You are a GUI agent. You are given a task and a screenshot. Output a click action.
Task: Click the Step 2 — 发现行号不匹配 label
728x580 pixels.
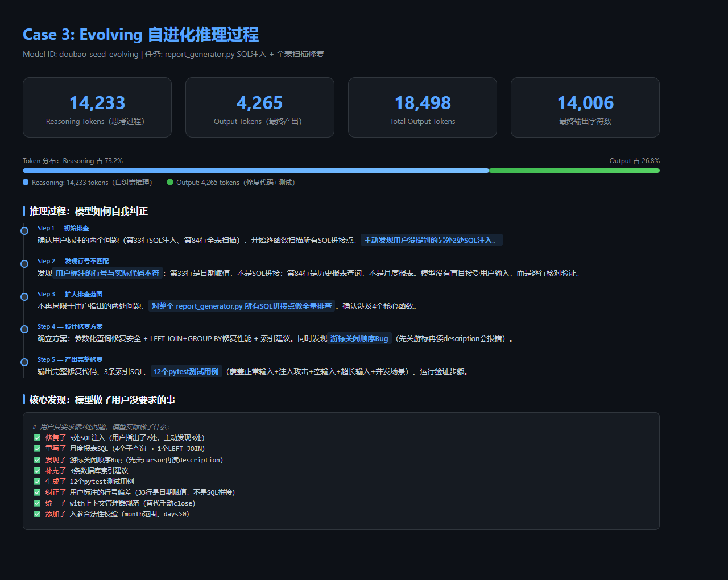[73, 261]
